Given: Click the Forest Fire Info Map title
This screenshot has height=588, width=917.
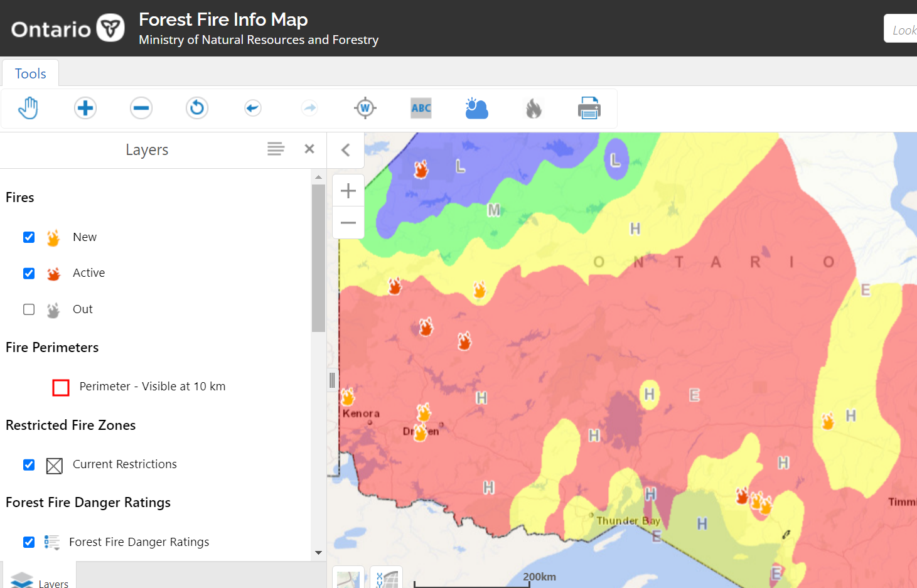Looking at the screenshot, I should pos(223,19).
